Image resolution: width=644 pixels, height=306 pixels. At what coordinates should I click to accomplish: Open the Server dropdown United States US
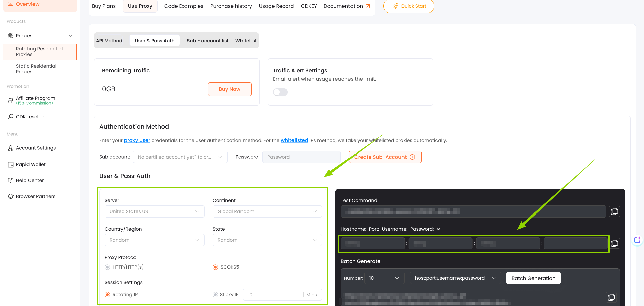click(154, 211)
